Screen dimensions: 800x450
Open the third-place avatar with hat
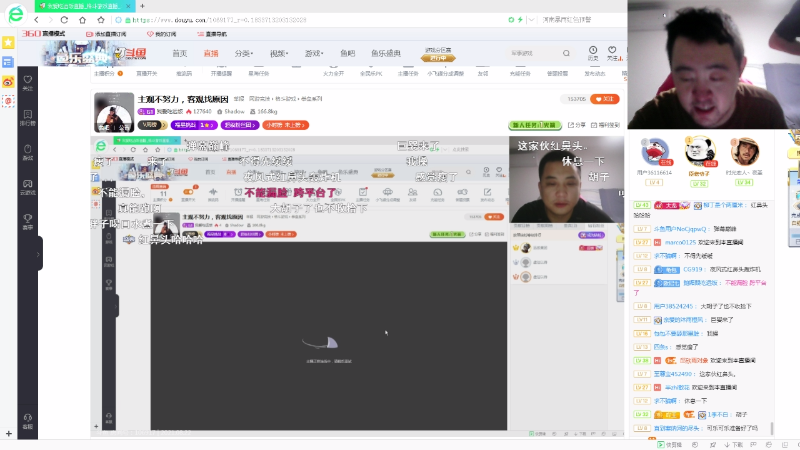tap(744, 152)
